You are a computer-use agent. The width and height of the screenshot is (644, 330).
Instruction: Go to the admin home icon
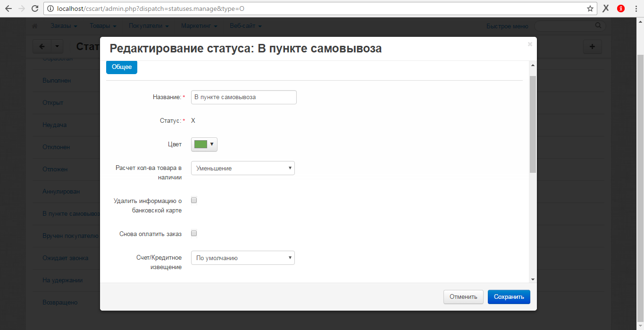click(35, 26)
